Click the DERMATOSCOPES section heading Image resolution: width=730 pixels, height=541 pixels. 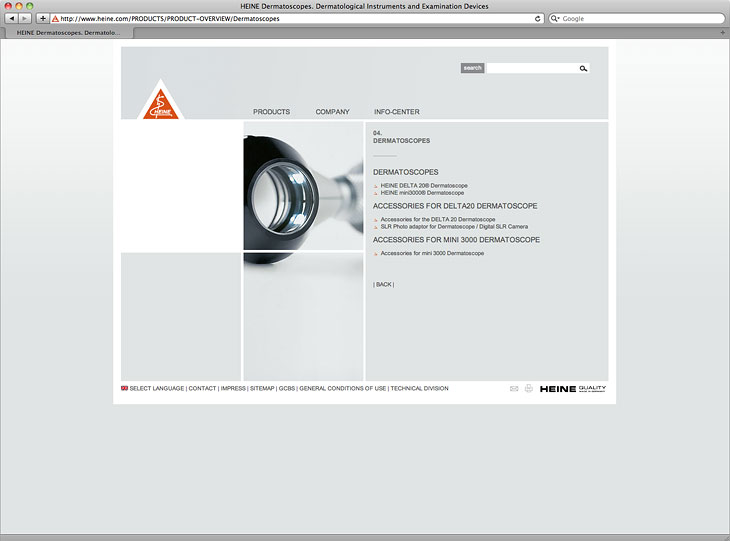(406, 172)
